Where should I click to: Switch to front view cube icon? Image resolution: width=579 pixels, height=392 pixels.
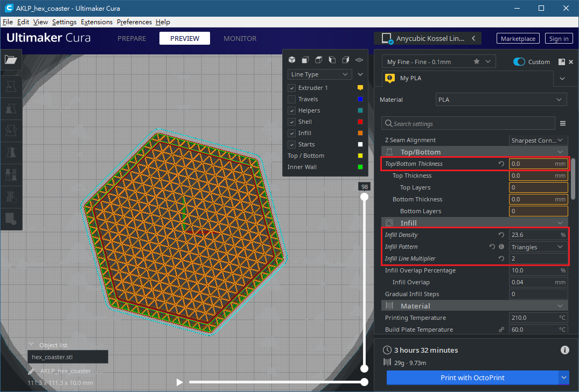[x=305, y=60]
